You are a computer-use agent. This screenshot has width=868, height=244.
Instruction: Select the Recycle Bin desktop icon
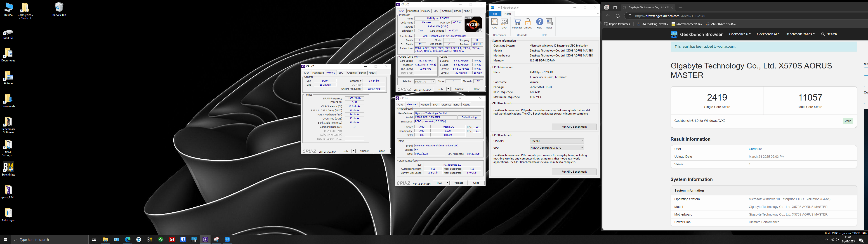click(x=59, y=9)
